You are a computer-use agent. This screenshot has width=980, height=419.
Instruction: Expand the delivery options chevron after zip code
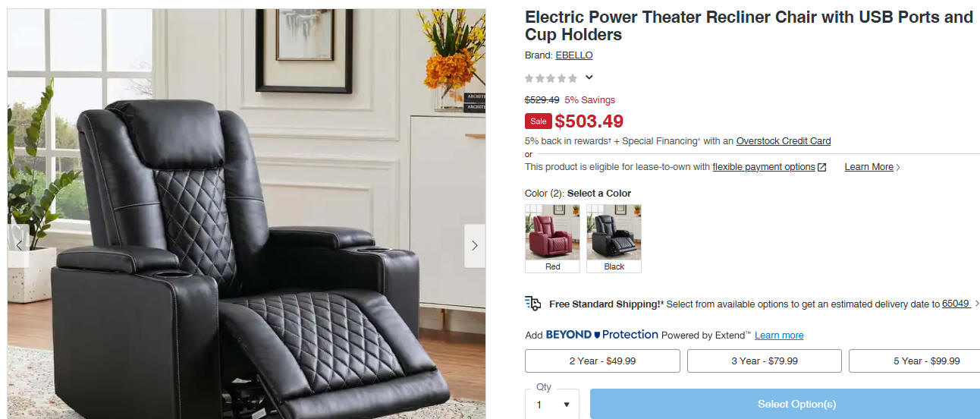click(977, 304)
